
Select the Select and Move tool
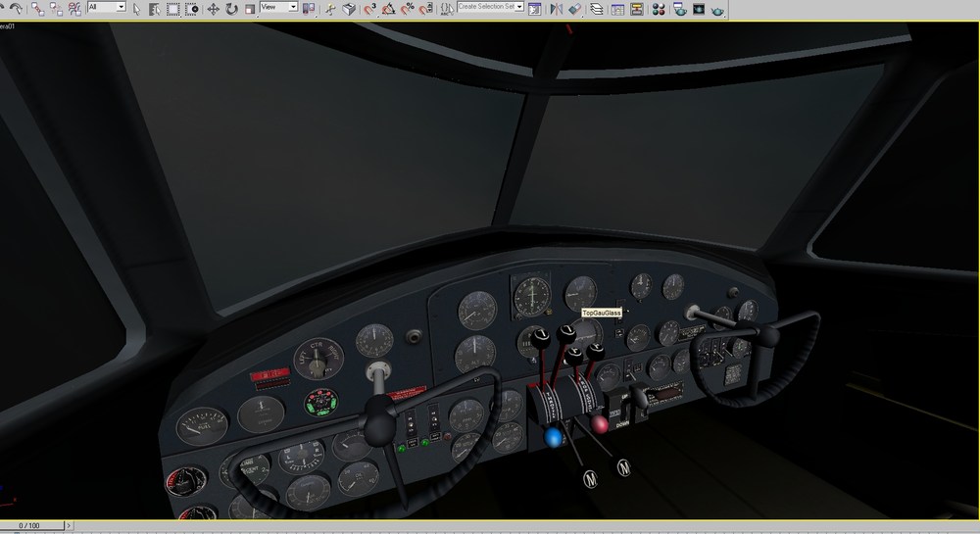(x=213, y=9)
